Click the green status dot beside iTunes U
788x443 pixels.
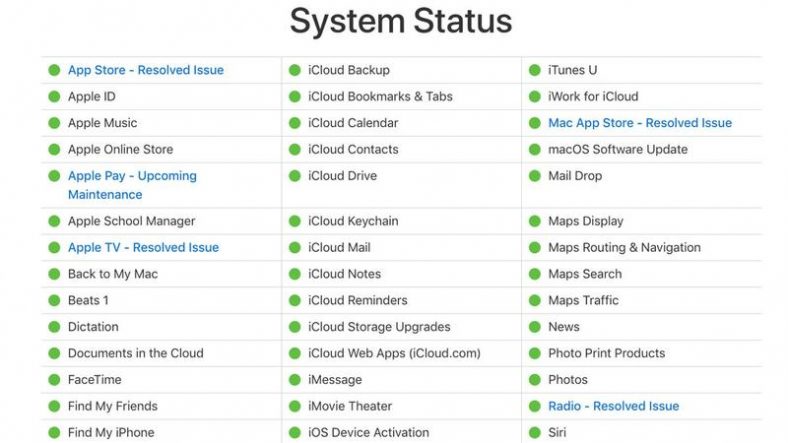point(535,70)
